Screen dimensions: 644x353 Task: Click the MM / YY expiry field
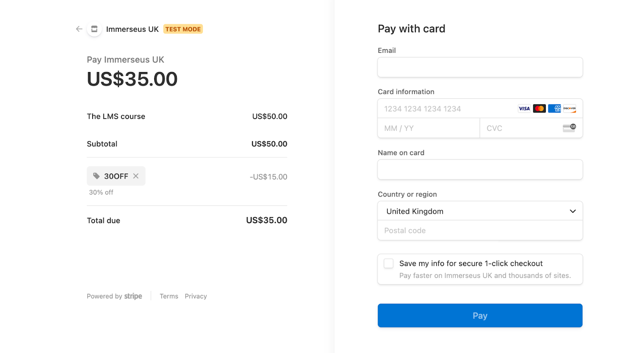tap(428, 128)
